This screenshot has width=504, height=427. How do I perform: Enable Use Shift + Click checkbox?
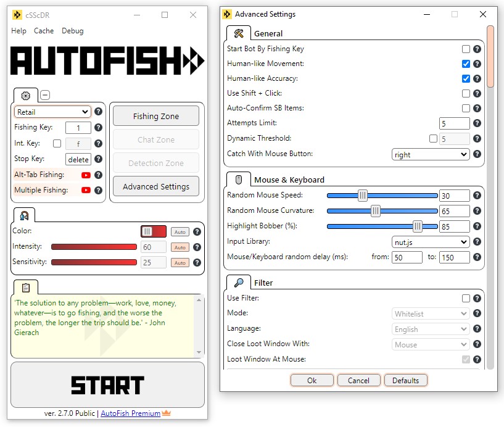click(x=466, y=93)
